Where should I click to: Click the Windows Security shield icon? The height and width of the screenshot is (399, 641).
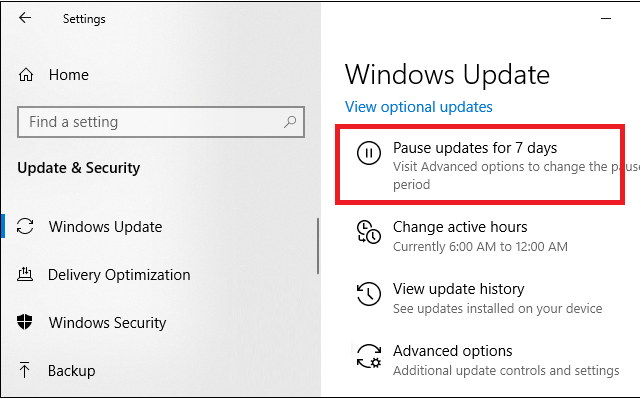tap(25, 322)
